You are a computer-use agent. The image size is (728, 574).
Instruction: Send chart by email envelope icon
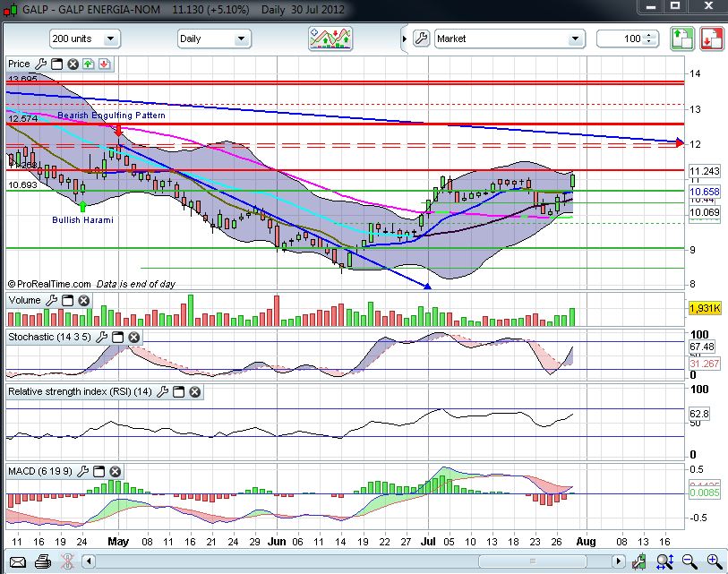tap(18, 562)
